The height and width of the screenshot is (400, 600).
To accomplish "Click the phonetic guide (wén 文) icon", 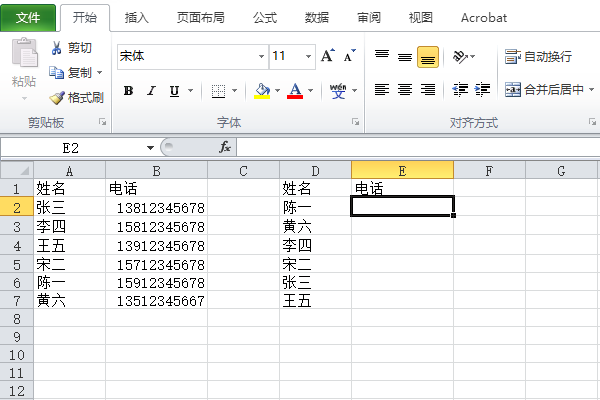I will [338, 91].
